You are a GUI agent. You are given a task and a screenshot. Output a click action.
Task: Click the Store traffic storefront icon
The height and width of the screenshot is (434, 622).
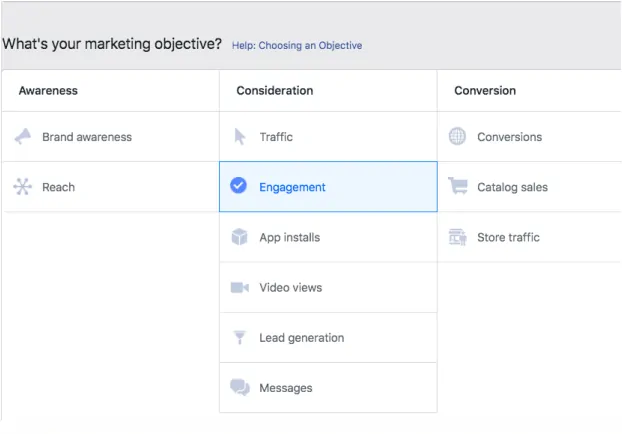(457, 237)
